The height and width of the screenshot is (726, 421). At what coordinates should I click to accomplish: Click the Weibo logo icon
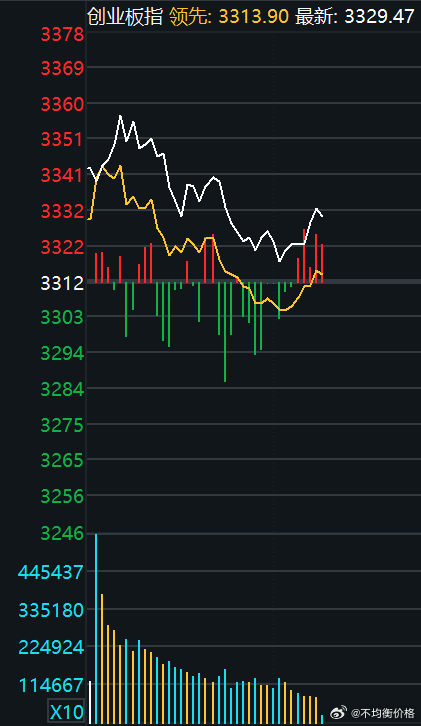click(338, 713)
